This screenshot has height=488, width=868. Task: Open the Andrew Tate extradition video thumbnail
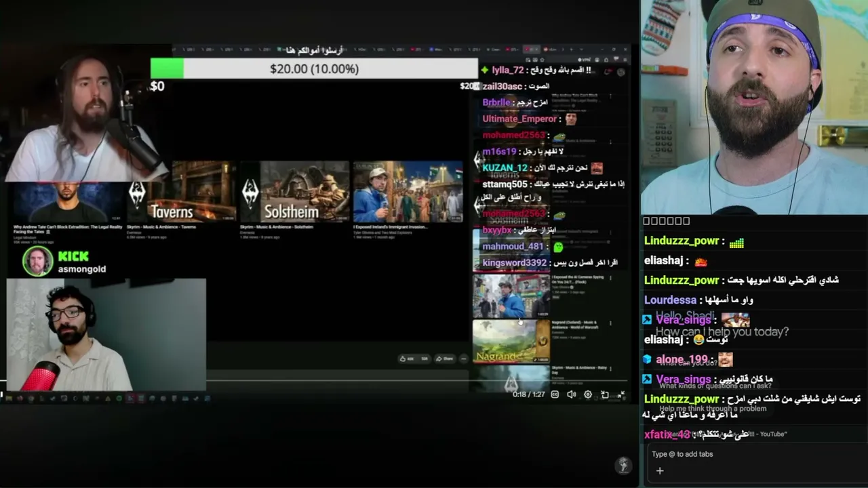[x=68, y=202]
